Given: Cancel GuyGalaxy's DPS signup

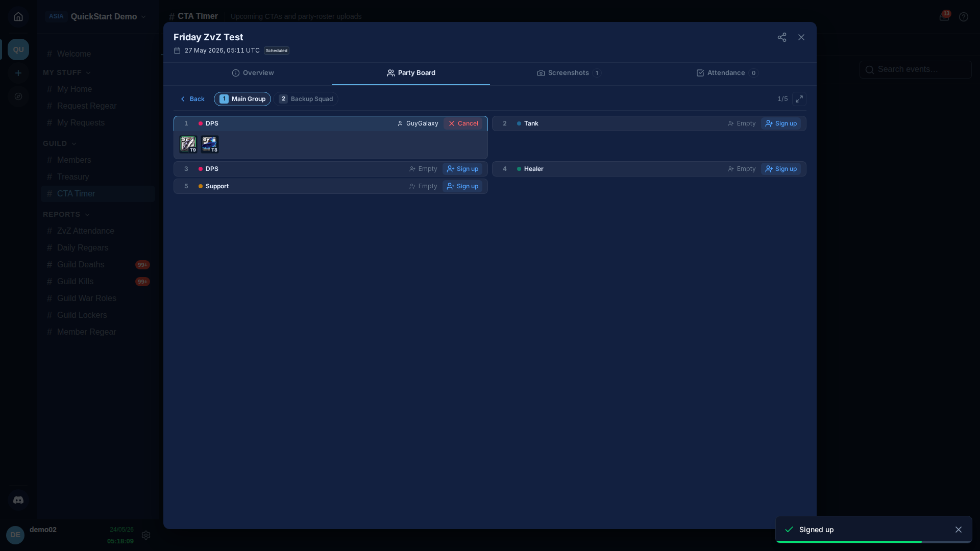Looking at the screenshot, I should click(x=463, y=123).
